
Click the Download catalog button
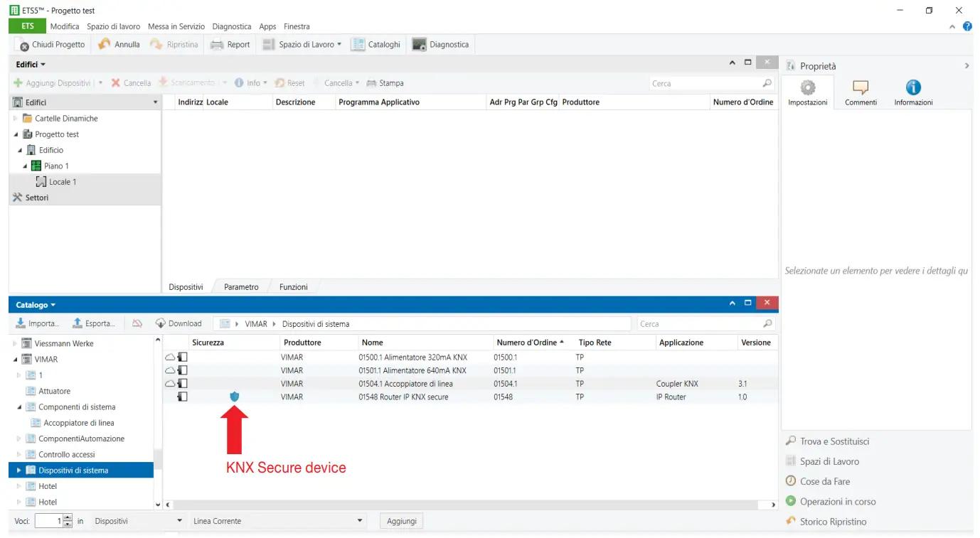(x=179, y=323)
